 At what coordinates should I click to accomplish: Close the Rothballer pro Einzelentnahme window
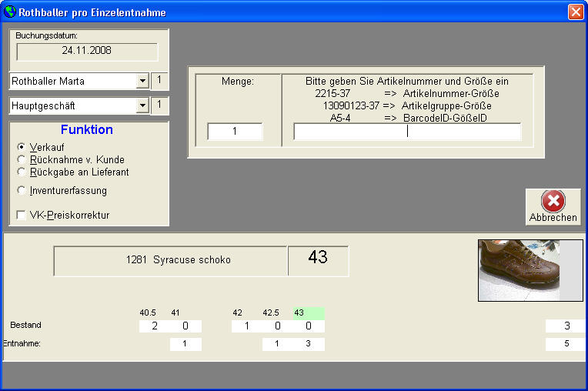pos(576,12)
